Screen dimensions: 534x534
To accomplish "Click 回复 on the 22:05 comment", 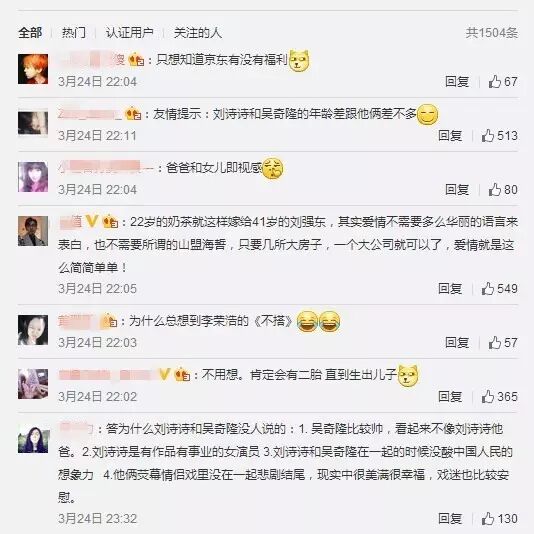I will [450, 288].
